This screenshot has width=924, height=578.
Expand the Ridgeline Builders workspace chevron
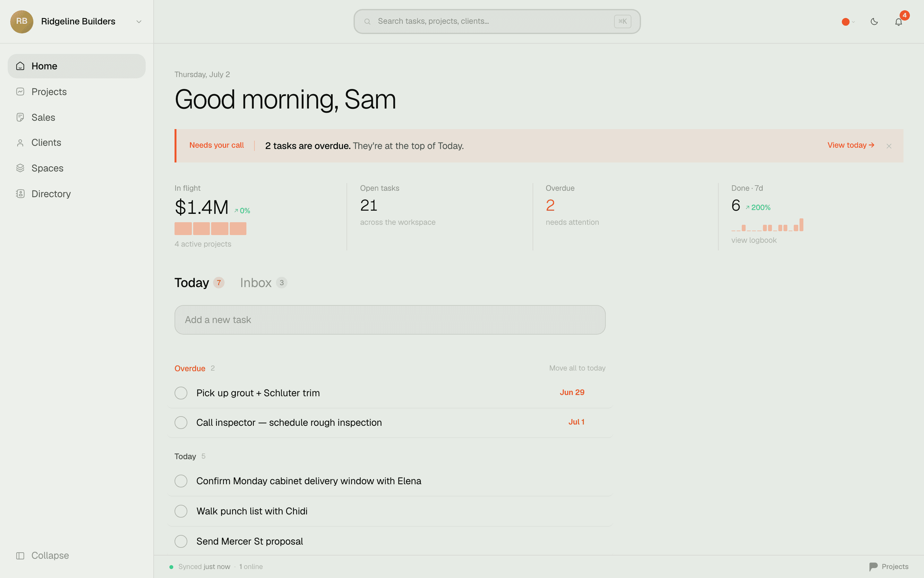pyautogui.click(x=139, y=22)
